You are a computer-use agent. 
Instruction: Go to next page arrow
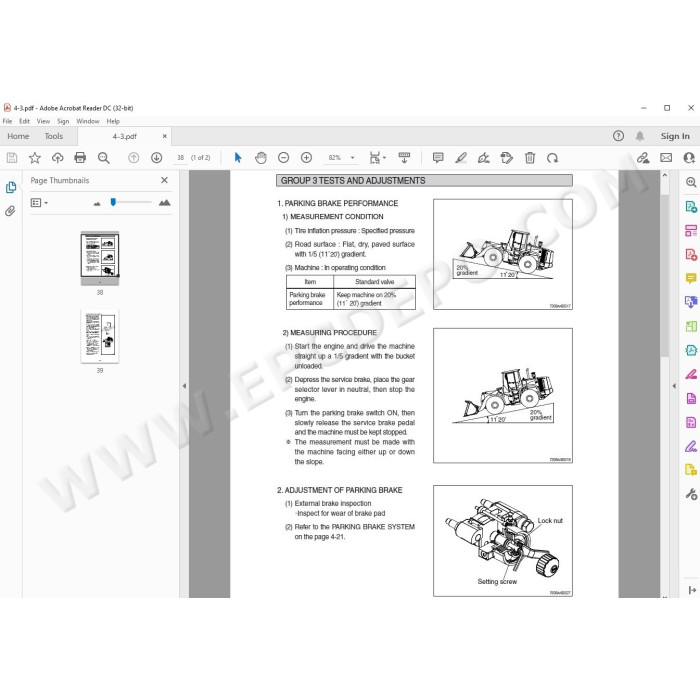click(157, 158)
